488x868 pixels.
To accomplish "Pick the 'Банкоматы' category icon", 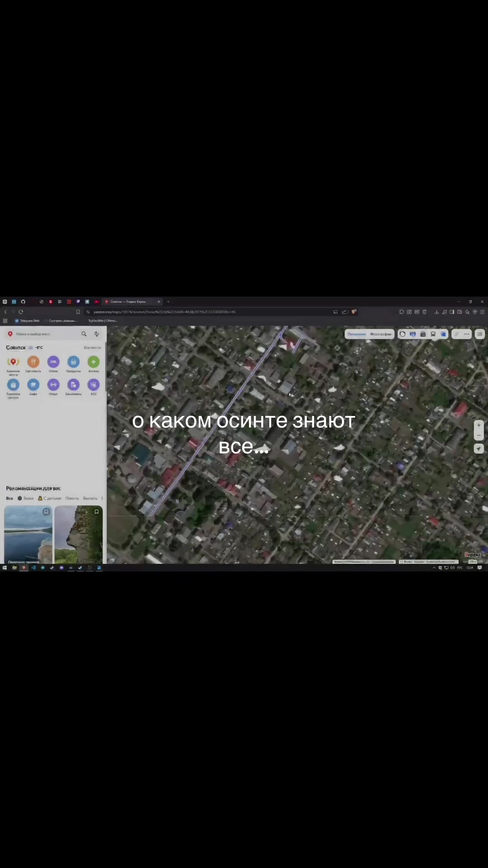I will click(x=73, y=385).
